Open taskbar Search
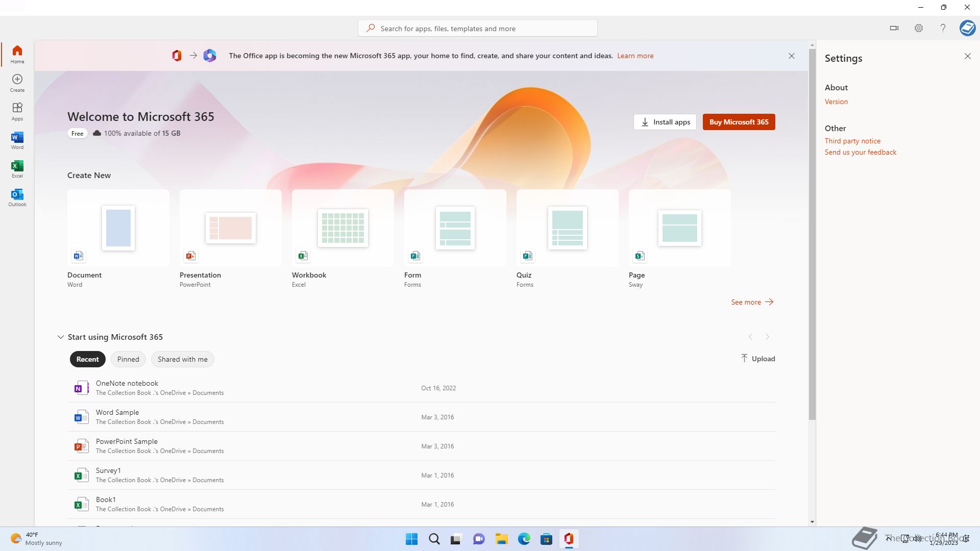 click(434, 539)
